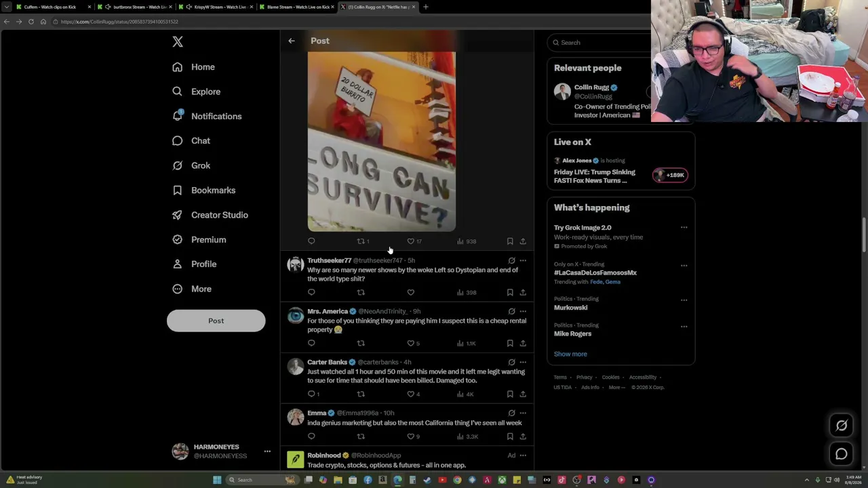The image size is (868, 488).
Task: Open the Robinhood ad post
Action: [407, 460]
